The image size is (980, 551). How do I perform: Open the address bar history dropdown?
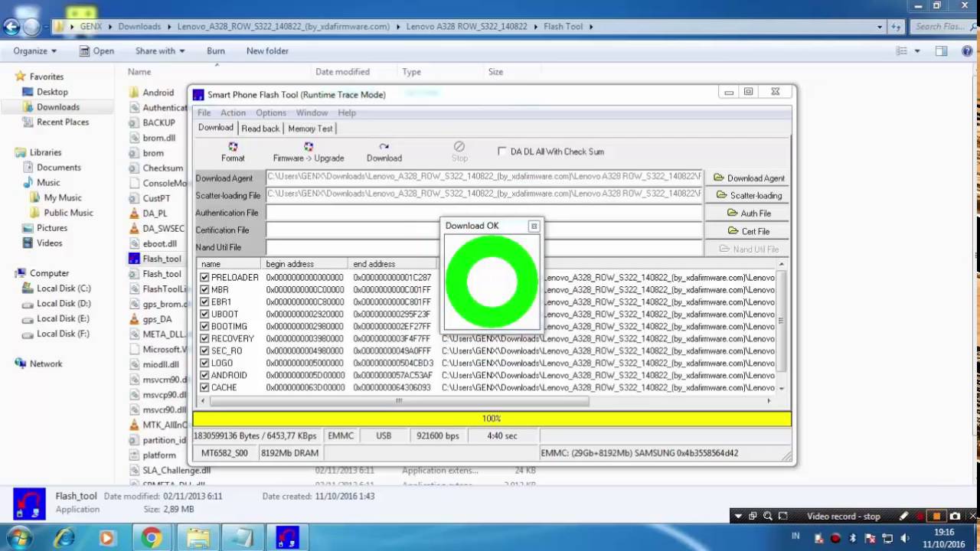[880, 27]
